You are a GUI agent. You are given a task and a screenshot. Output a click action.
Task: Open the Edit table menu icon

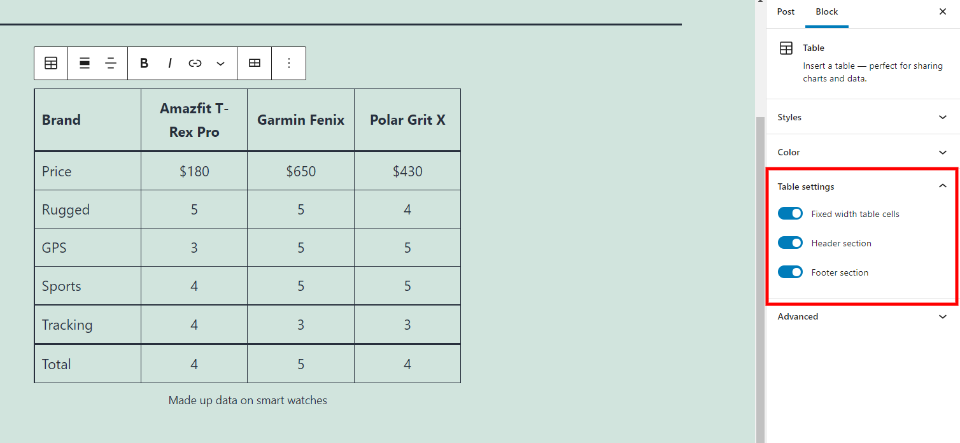coord(255,63)
